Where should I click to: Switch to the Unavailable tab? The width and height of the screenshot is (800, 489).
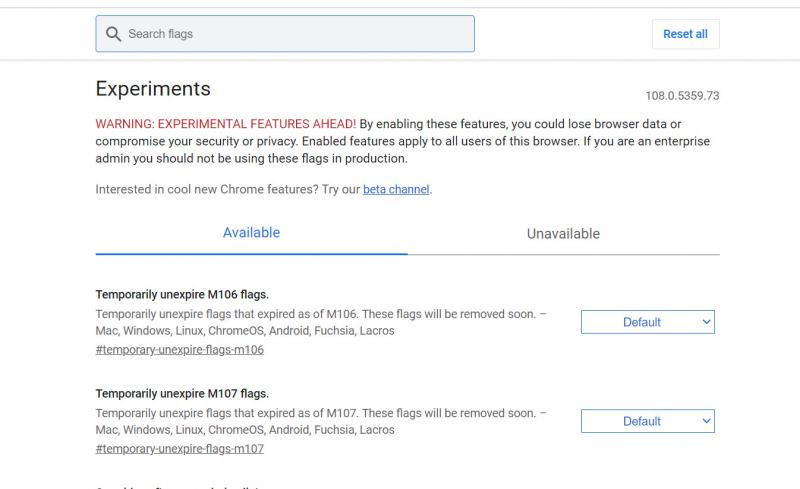pyautogui.click(x=563, y=234)
